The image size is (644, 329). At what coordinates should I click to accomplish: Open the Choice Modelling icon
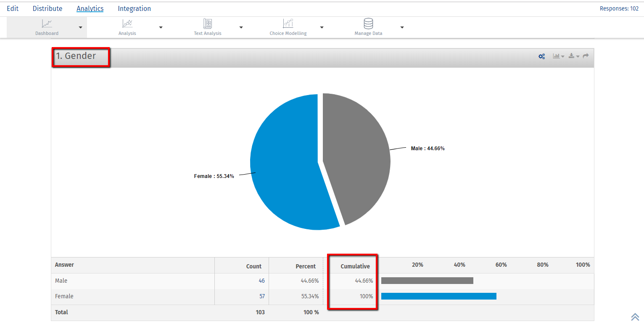click(288, 23)
